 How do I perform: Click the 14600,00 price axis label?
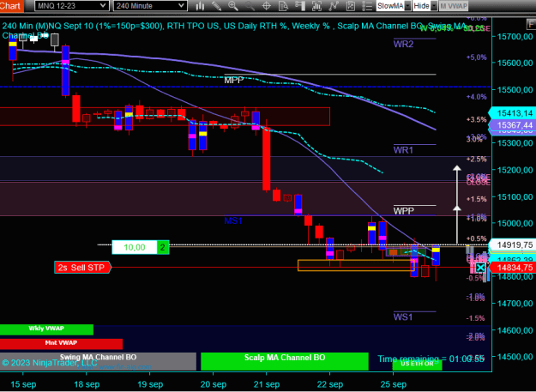515,329
